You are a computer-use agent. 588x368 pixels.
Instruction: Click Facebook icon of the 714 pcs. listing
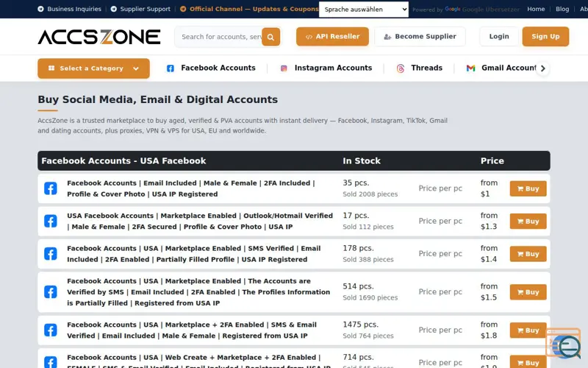(51, 362)
